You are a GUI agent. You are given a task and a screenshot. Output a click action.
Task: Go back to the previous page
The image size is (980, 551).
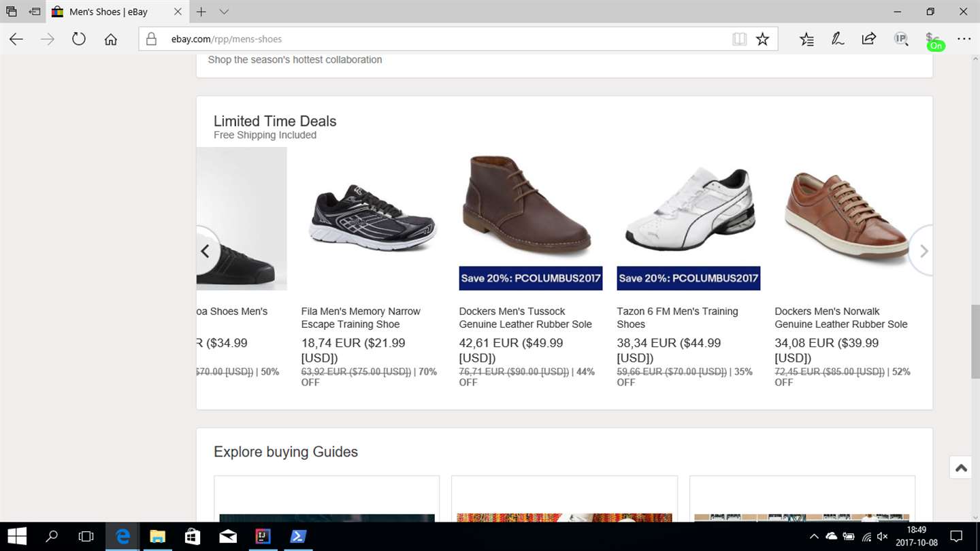16,39
